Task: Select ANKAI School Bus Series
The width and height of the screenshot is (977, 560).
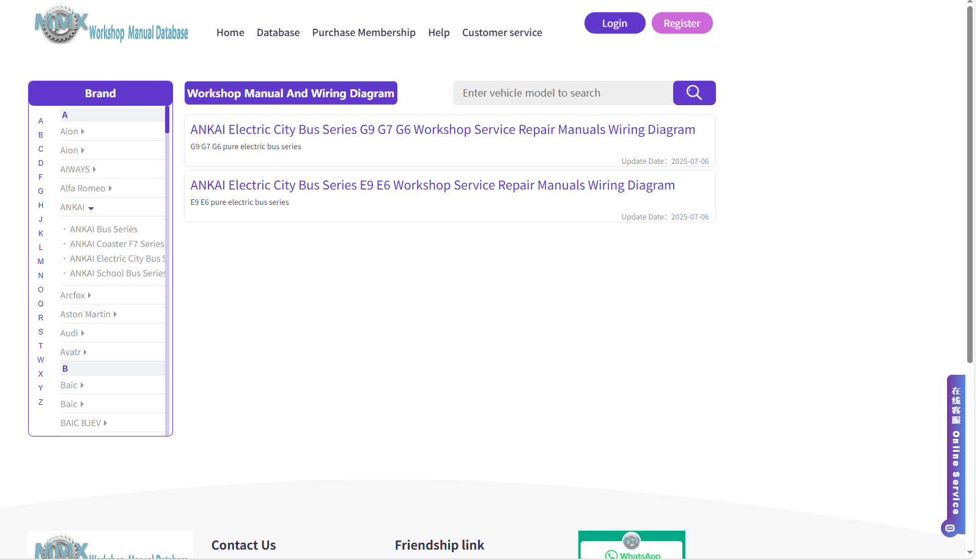Action: (x=117, y=273)
